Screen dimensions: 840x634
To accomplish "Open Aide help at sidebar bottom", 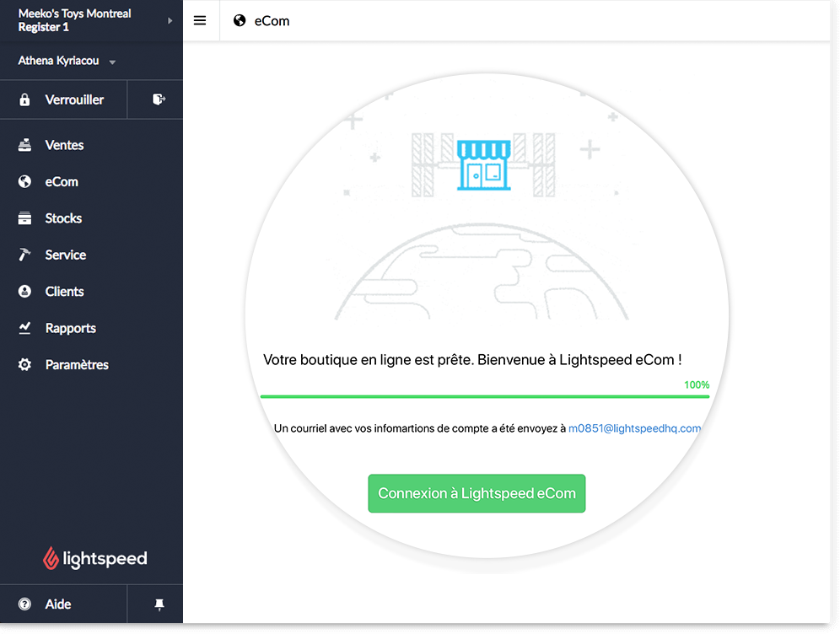I will coord(57,604).
